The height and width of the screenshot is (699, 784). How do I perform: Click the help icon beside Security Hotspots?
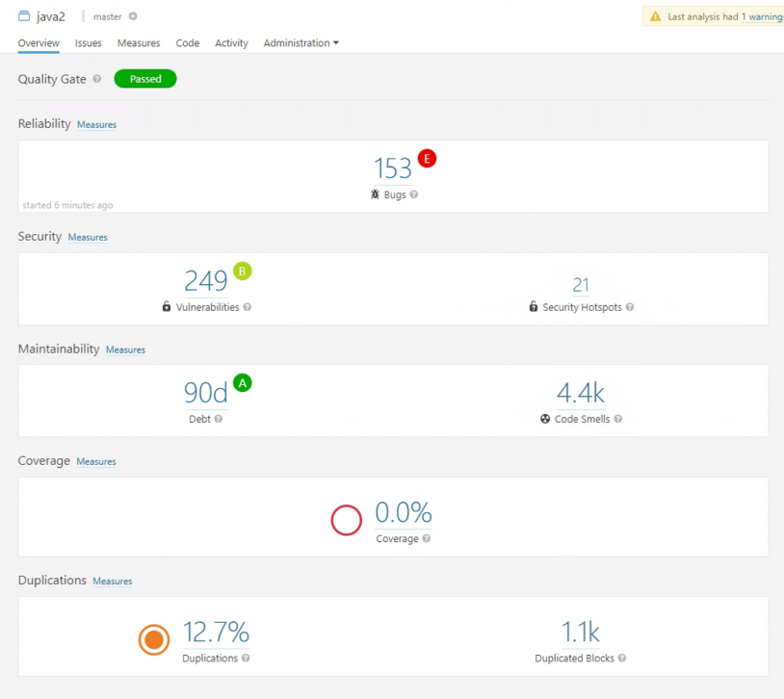tap(630, 307)
